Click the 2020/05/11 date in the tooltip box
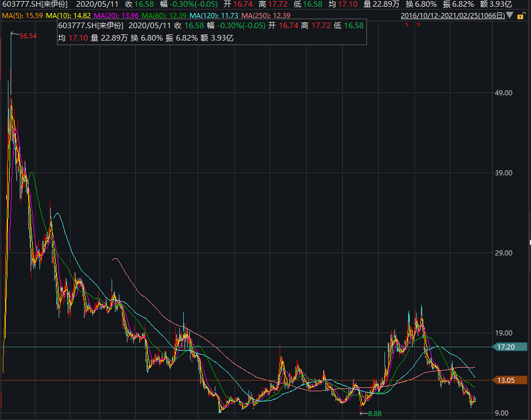The height and width of the screenshot is (420, 531). coord(149,26)
